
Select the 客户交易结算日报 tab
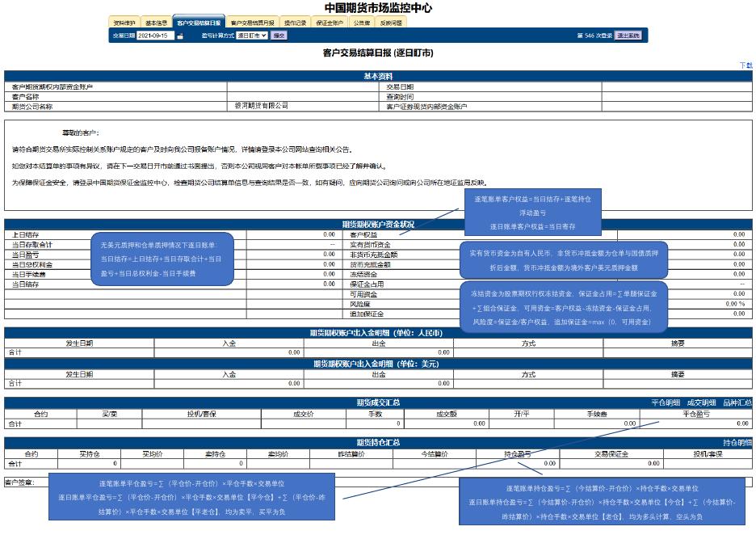tap(198, 23)
